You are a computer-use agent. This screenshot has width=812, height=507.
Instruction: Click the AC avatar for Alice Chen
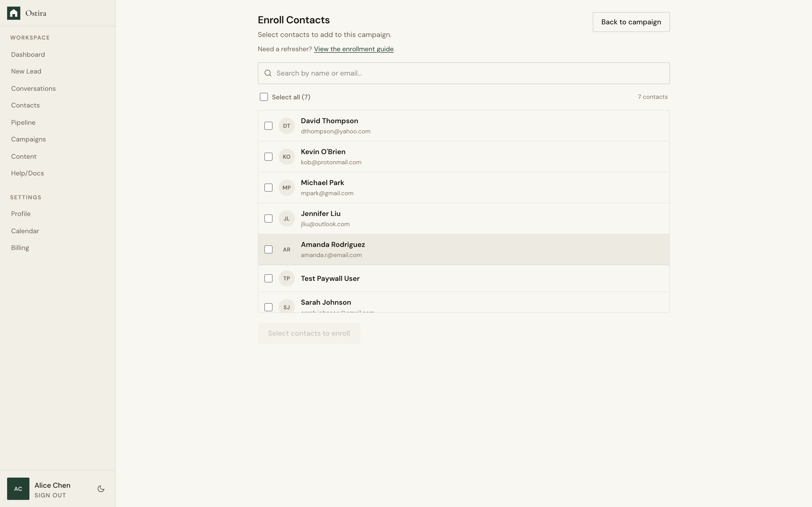(18, 488)
